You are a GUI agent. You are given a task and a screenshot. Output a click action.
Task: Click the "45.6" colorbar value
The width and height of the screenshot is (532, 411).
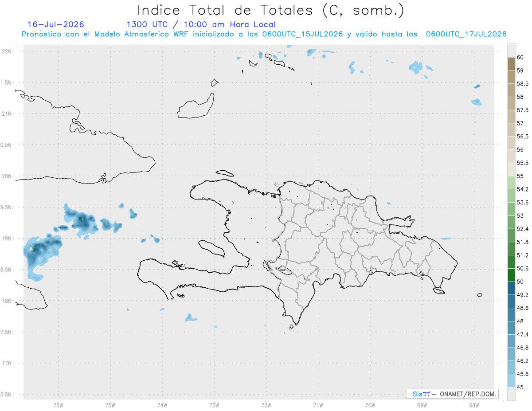pos(523,374)
